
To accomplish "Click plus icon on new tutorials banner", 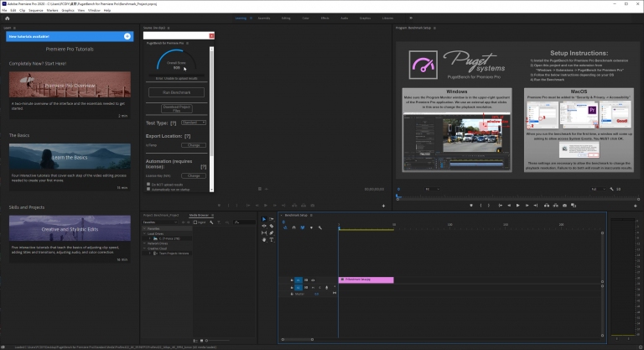I will [x=127, y=36].
